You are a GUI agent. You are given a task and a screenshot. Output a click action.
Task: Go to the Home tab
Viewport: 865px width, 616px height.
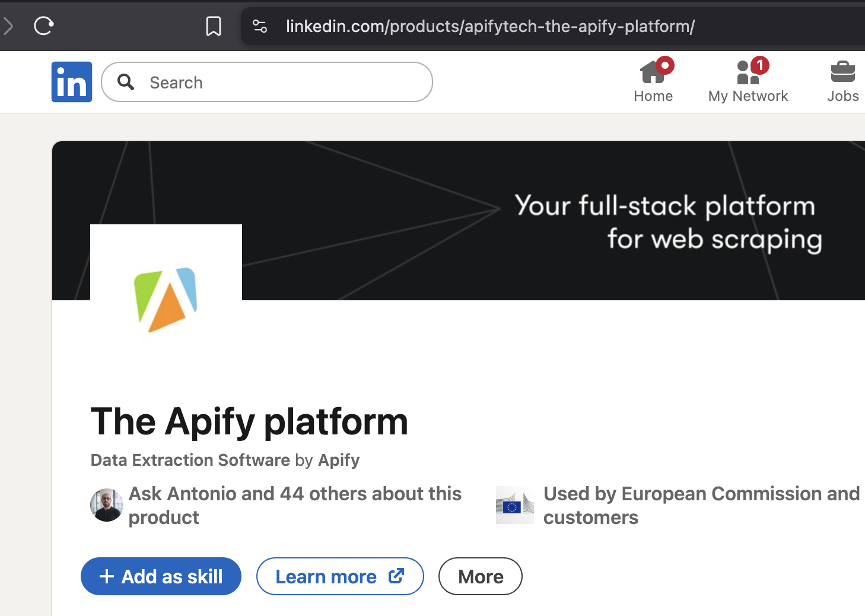[x=653, y=82]
